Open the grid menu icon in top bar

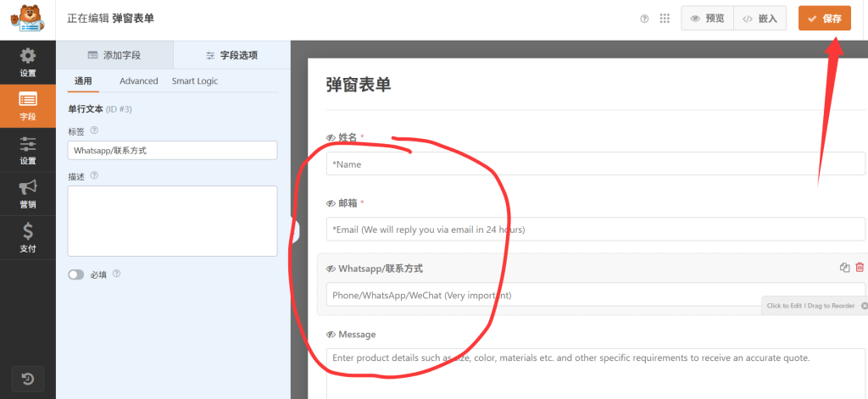665,19
